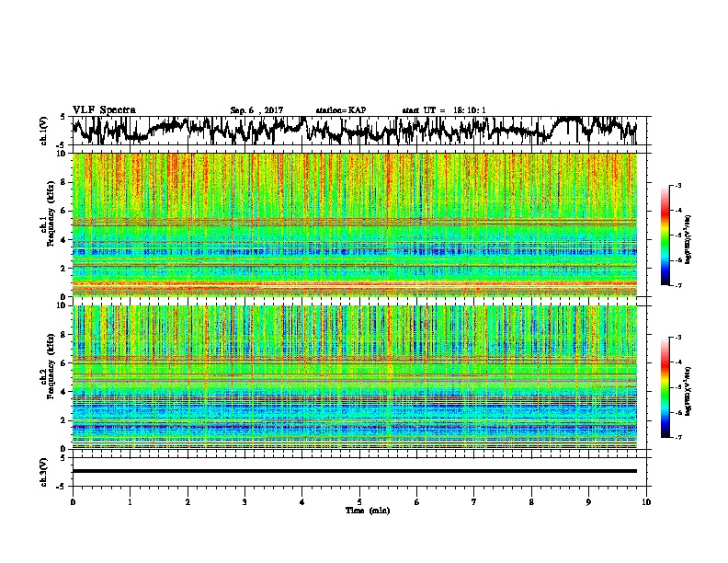This screenshot has height=563, width=728.
Task: Click inside the ch.2 spectrogram panel
Action: point(354,377)
